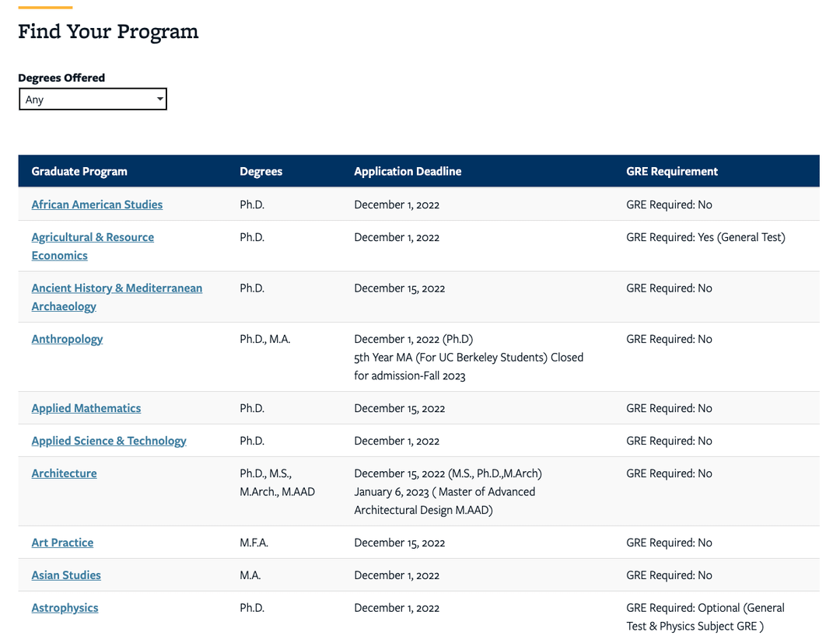Click the Find Your Program heading
This screenshot has width=840, height=639.
coord(108,32)
